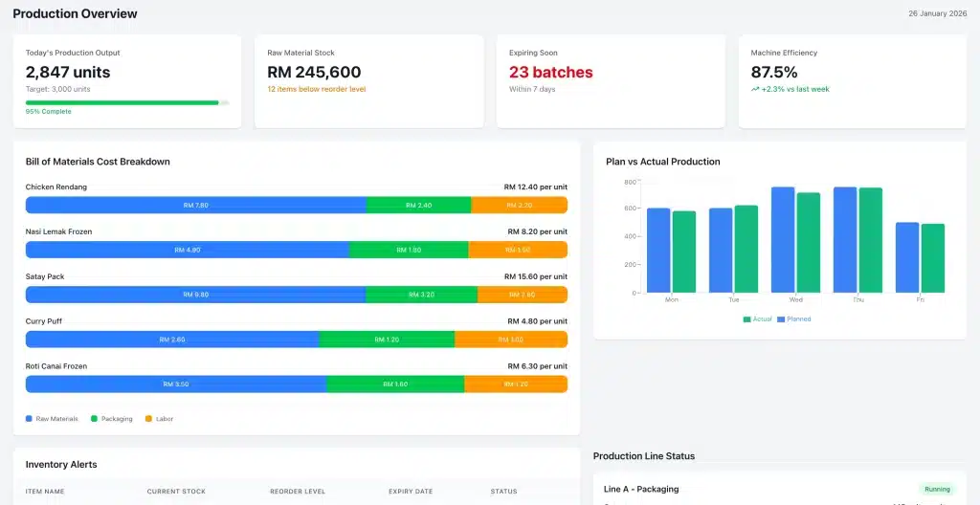Click the blue Wednesday planned production bar
The width and height of the screenshot is (980, 505).
(x=783, y=239)
